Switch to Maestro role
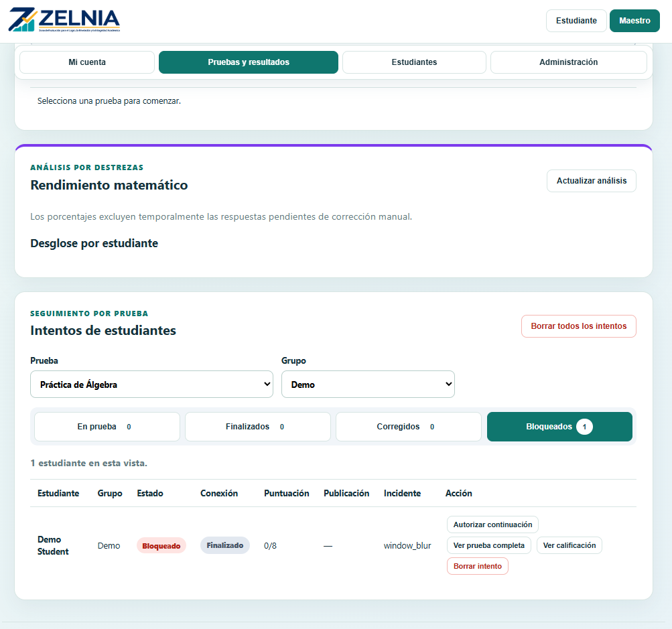 click(634, 21)
